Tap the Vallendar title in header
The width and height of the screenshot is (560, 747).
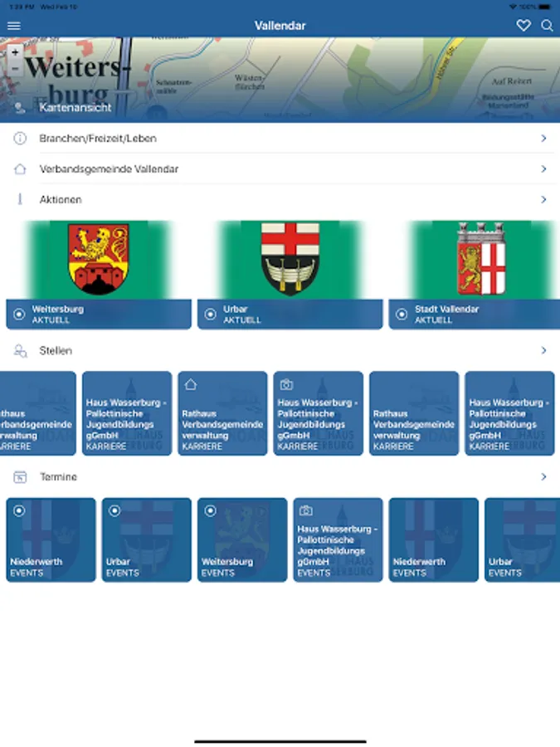pos(280,26)
